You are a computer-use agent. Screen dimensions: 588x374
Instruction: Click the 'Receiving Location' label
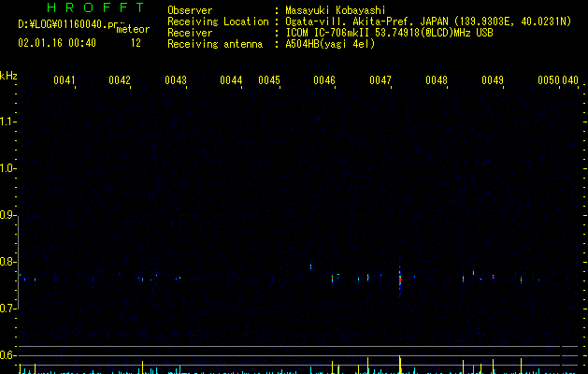(218, 22)
